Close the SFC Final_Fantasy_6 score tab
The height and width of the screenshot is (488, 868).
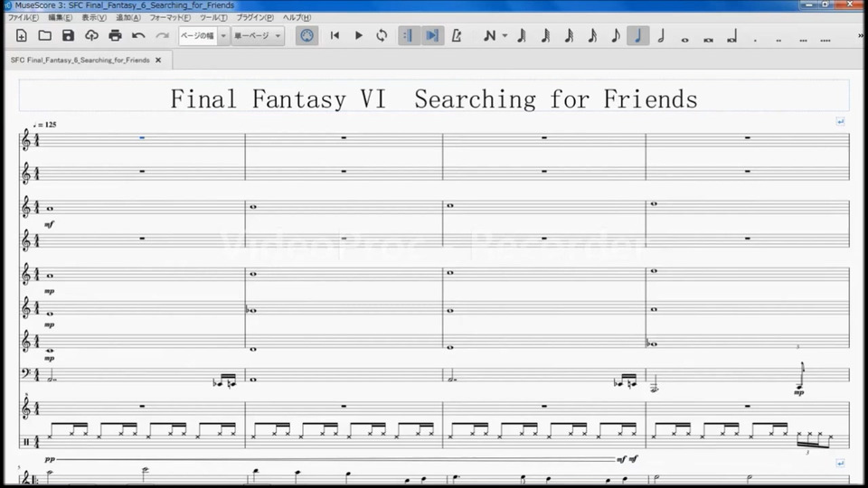pos(158,60)
